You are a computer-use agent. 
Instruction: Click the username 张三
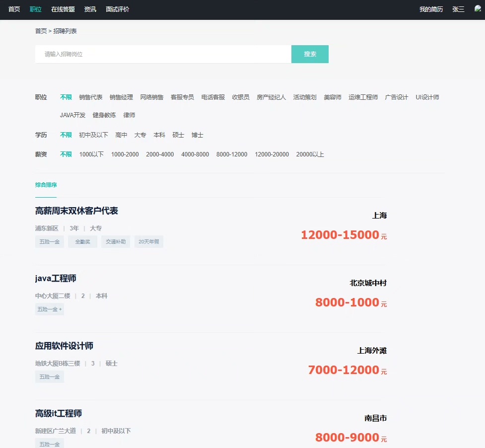(x=458, y=9)
